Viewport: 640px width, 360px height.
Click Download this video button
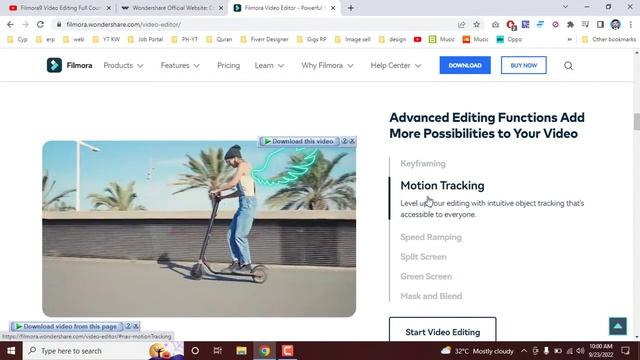tap(299, 141)
